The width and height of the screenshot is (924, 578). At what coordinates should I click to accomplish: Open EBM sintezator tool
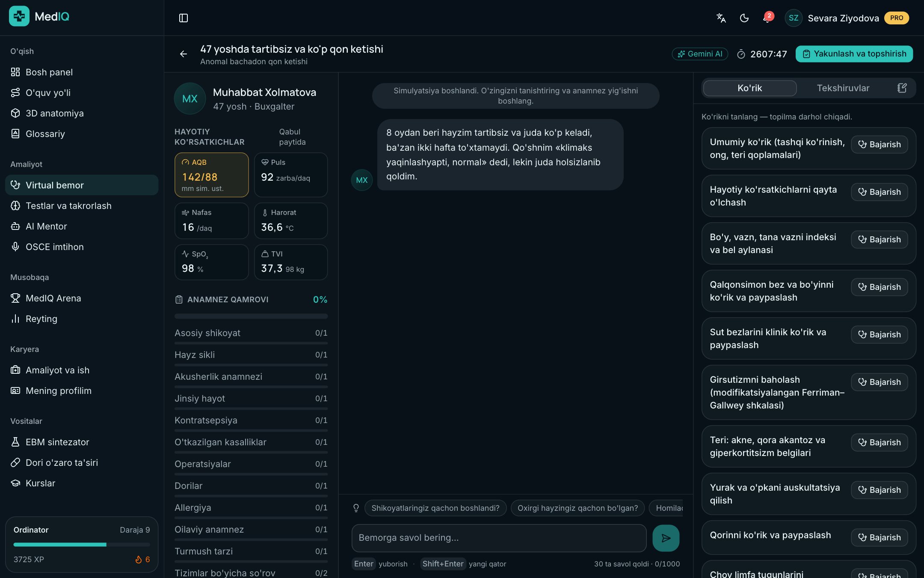(82, 442)
